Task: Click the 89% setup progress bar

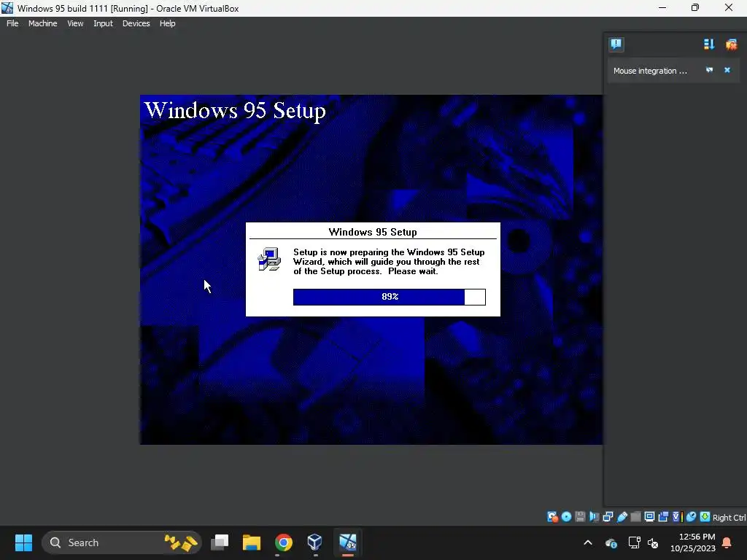Action: click(390, 297)
